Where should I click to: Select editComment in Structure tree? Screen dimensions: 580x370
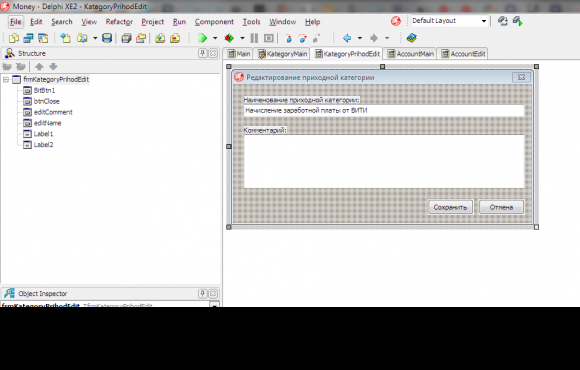(x=53, y=112)
